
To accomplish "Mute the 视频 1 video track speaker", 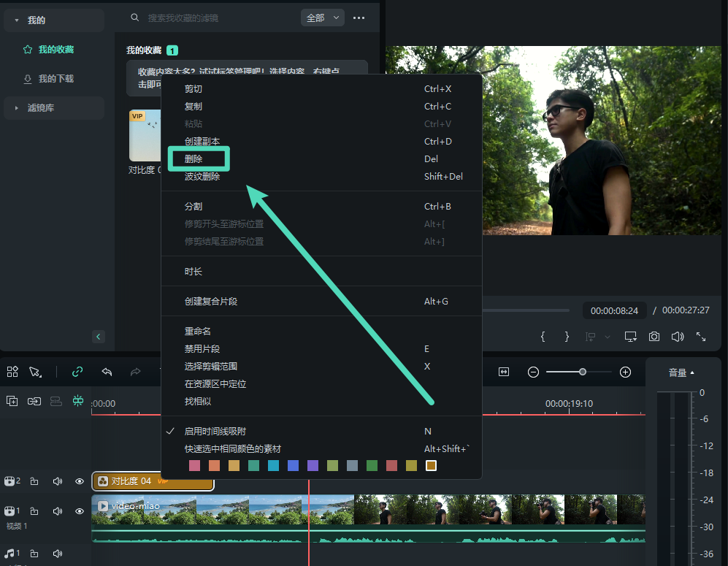I will (x=57, y=511).
